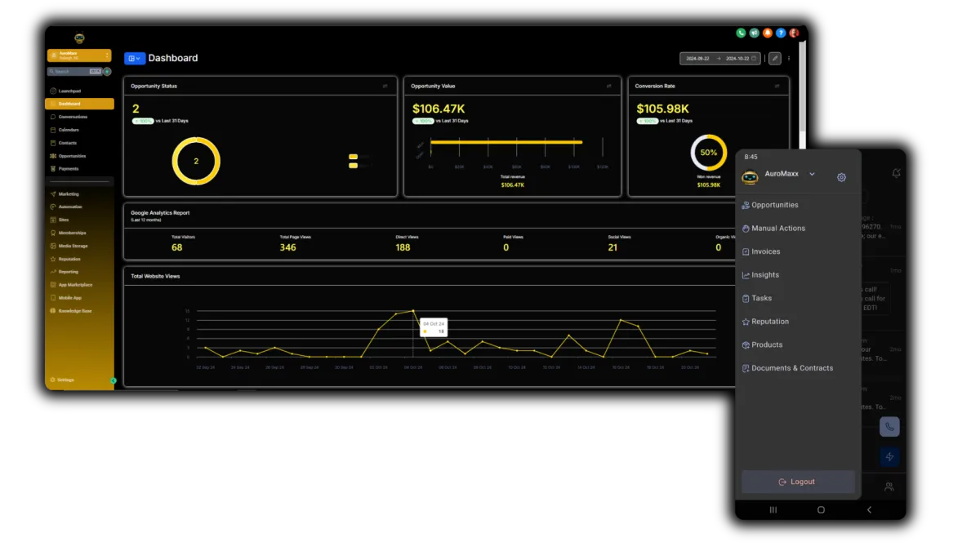This screenshot has height=551, width=980.
Task: Click the start date 2024-09-22 field
Action: 698,59
